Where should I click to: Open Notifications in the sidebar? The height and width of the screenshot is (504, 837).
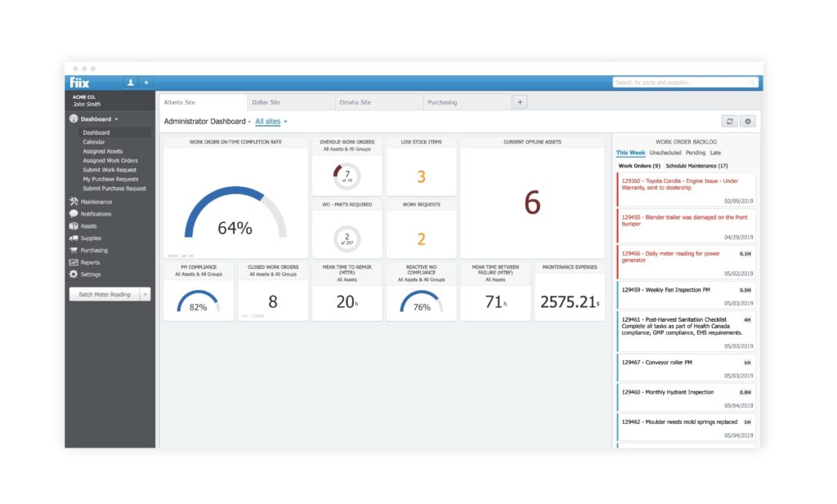click(x=96, y=214)
